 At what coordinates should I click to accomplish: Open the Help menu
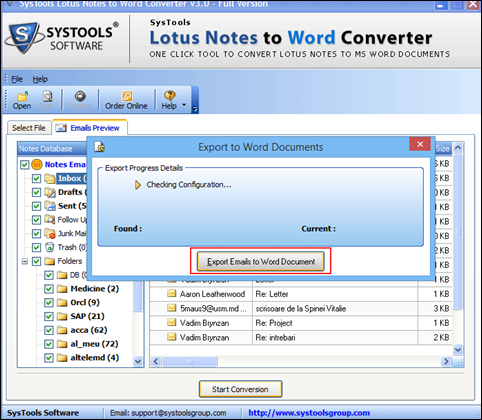point(40,79)
